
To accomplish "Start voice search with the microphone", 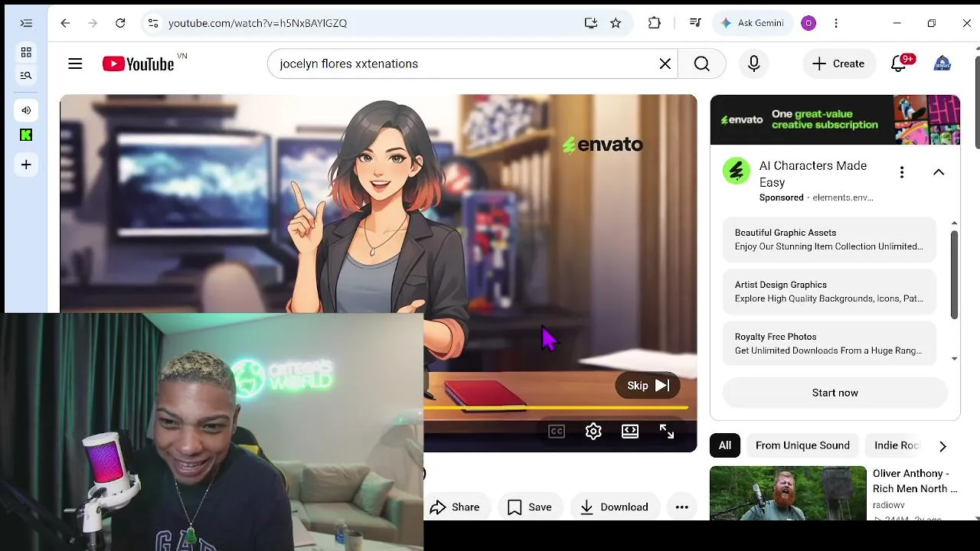I will coord(754,64).
